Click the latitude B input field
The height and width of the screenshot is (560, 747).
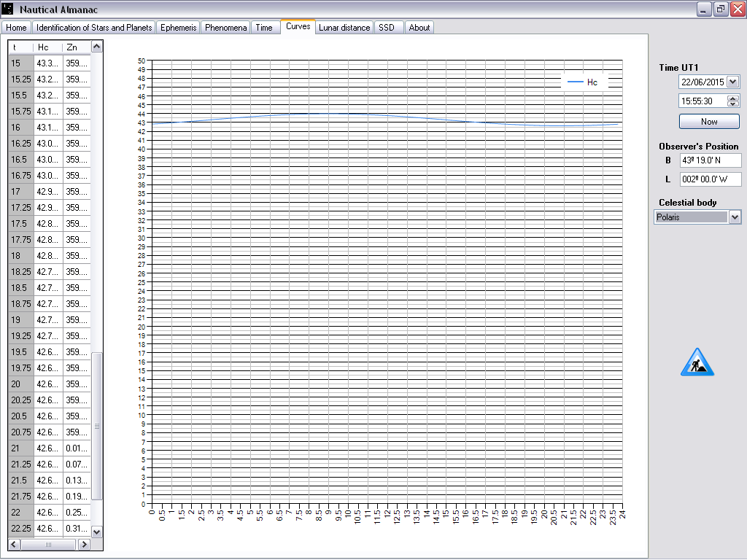[710, 160]
